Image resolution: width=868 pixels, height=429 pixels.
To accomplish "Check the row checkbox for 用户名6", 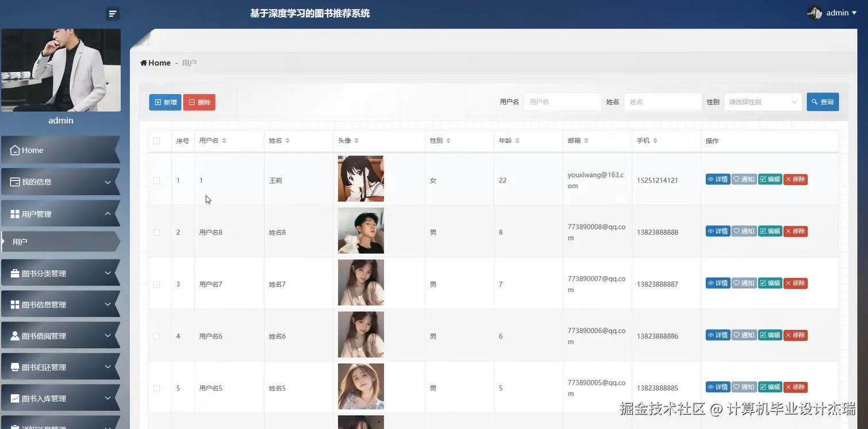I will 156,336.
